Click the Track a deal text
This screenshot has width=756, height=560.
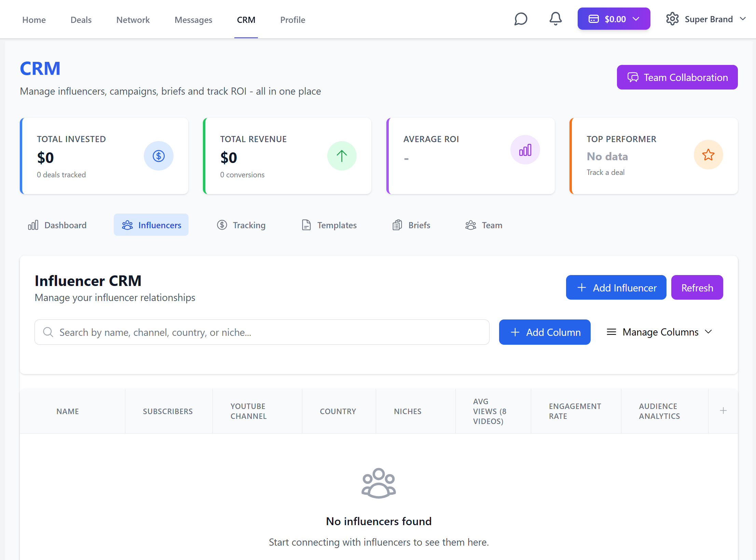[605, 172]
